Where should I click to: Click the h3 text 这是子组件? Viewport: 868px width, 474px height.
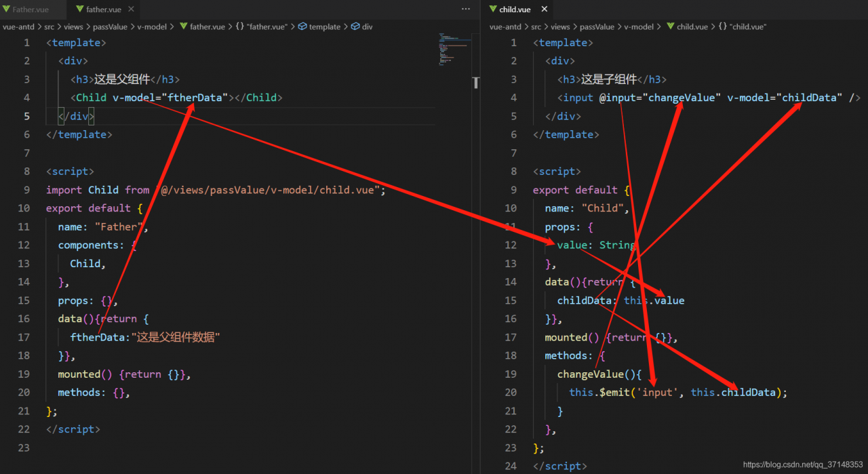[609, 79]
